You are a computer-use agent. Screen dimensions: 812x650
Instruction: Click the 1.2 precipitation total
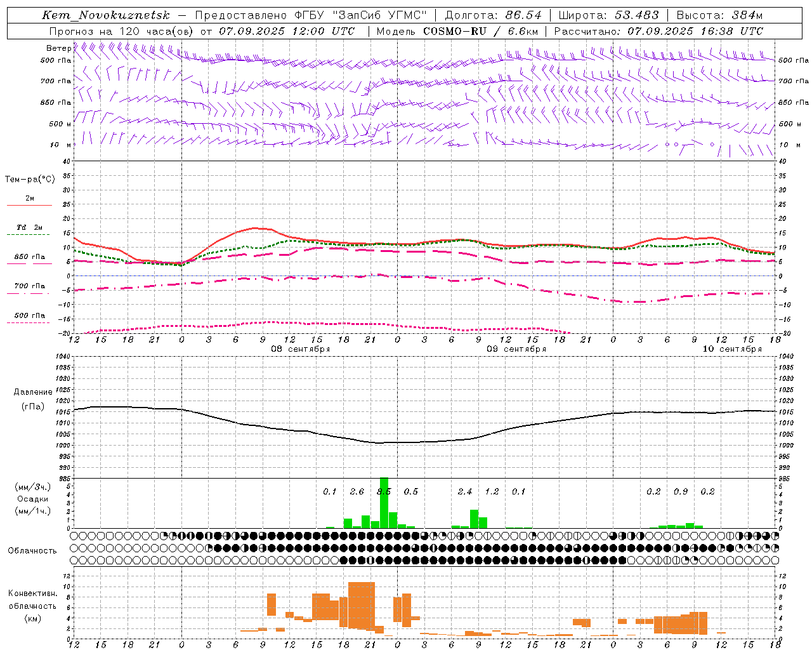coord(492,492)
